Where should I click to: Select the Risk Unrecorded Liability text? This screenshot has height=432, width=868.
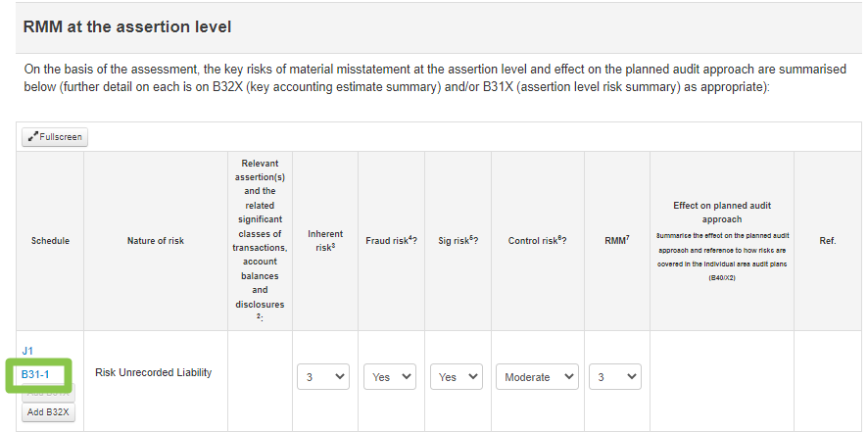pyautogui.click(x=154, y=373)
